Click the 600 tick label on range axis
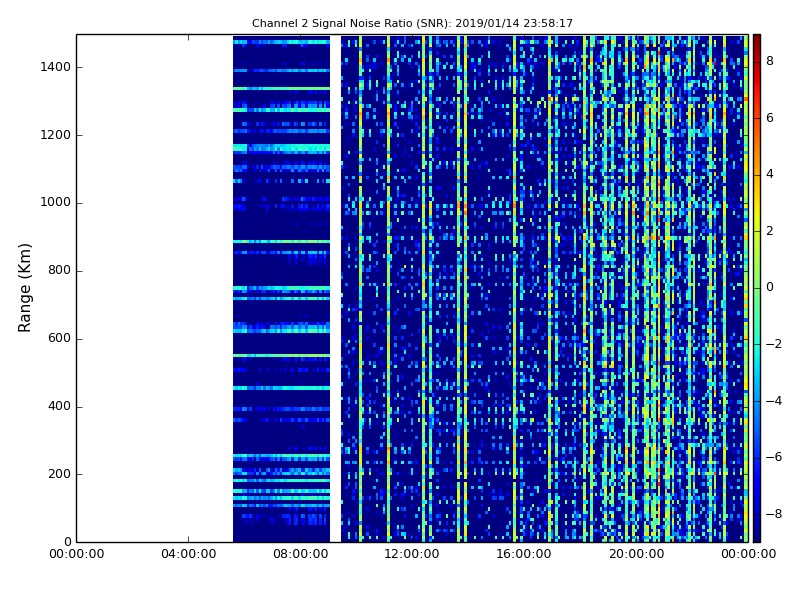This screenshot has height=600, width=800. (59, 338)
